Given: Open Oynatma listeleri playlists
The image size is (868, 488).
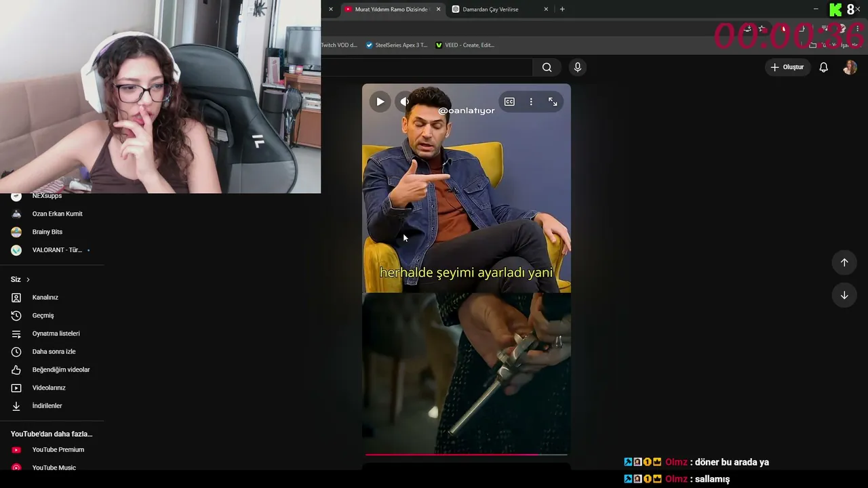Looking at the screenshot, I should 56,333.
